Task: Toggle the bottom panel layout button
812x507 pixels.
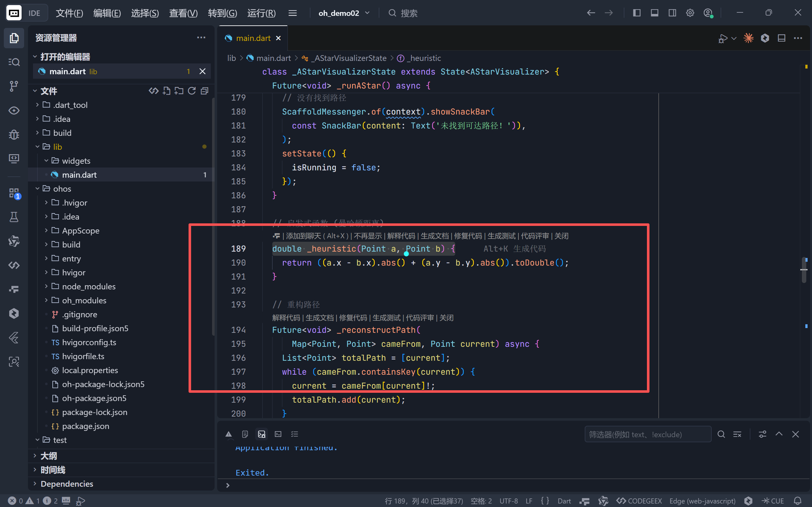Action: (654, 13)
